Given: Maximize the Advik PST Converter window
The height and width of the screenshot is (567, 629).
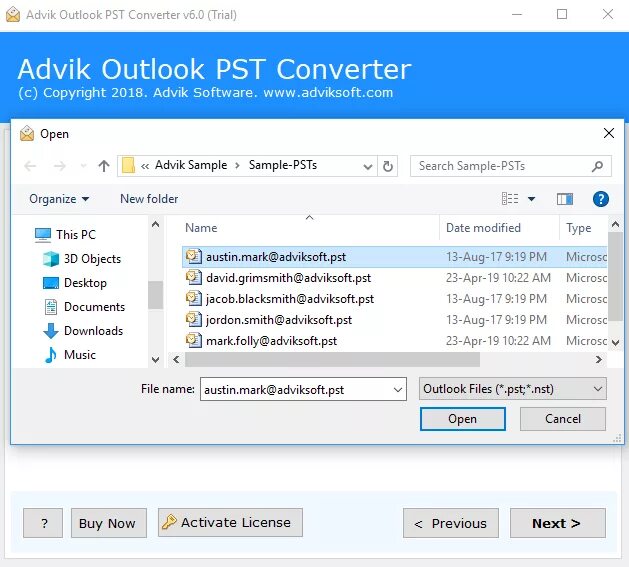Looking at the screenshot, I should (562, 14).
